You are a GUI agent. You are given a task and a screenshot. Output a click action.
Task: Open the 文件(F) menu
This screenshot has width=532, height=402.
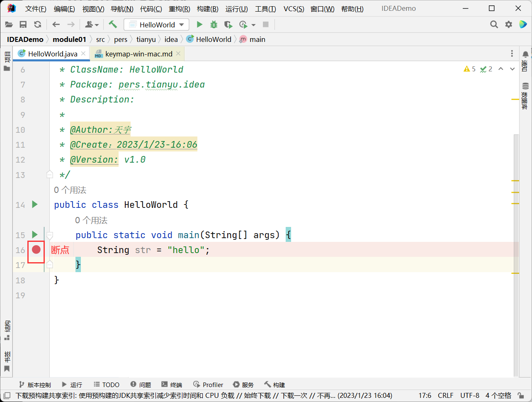click(x=36, y=9)
